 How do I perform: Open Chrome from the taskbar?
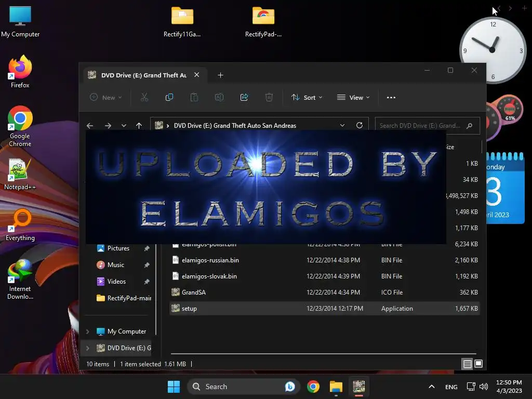(x=313, y=387)
